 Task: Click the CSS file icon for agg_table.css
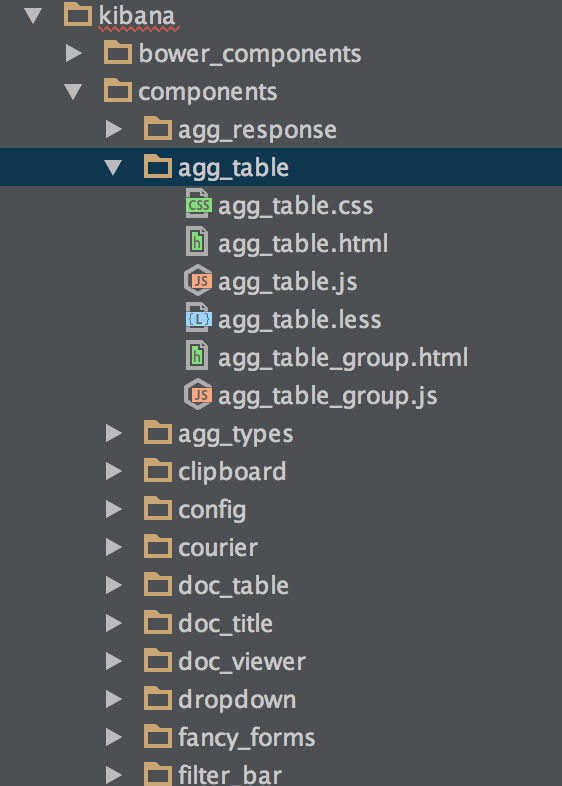pos(199,204)
